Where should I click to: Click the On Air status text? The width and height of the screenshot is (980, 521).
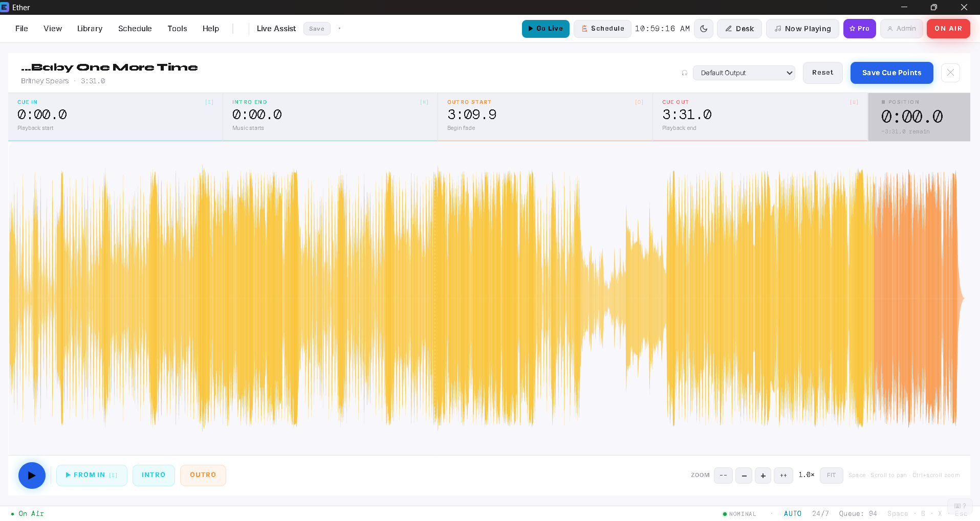(x=31, y=514)
